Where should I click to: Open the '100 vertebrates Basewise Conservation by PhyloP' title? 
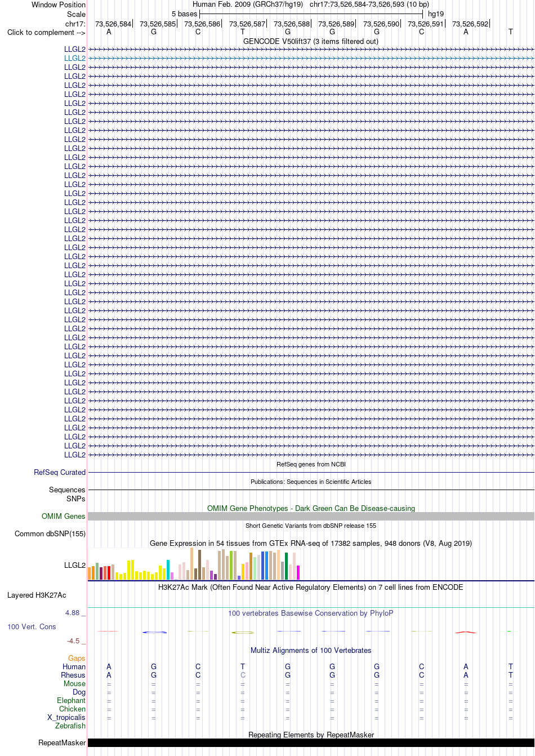[311, 613]
